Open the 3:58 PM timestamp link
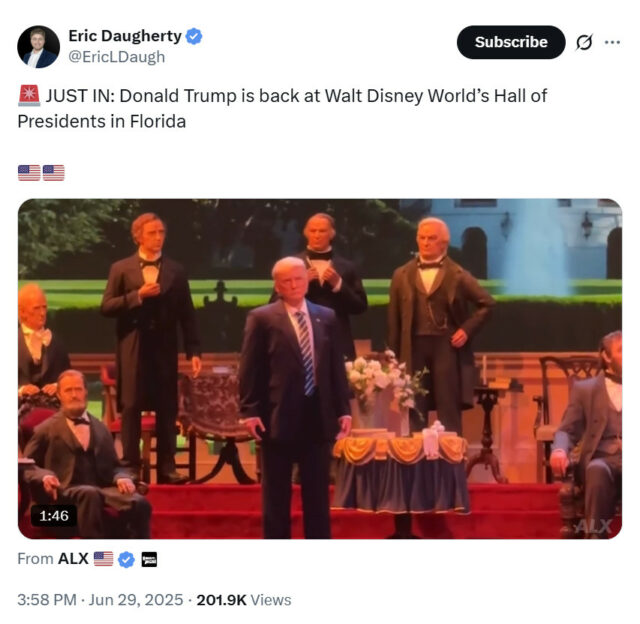The image size is (640, 624). point(100,600)
